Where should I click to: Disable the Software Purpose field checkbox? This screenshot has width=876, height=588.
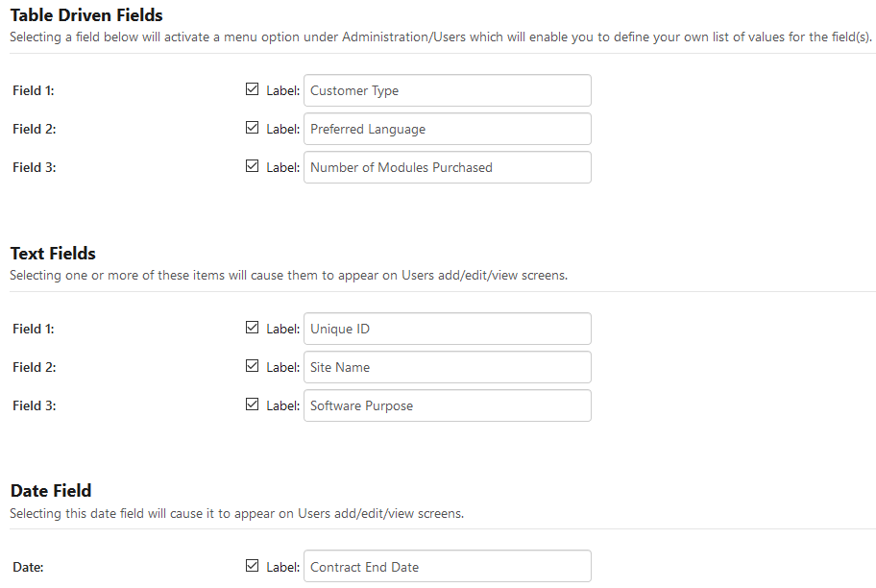tap(253, 404)
